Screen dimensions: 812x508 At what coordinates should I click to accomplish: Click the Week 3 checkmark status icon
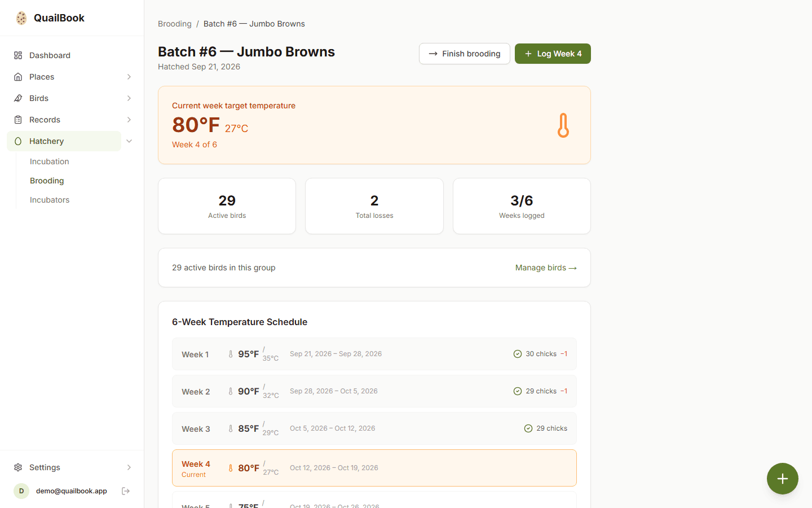click(x=528, y=428)
